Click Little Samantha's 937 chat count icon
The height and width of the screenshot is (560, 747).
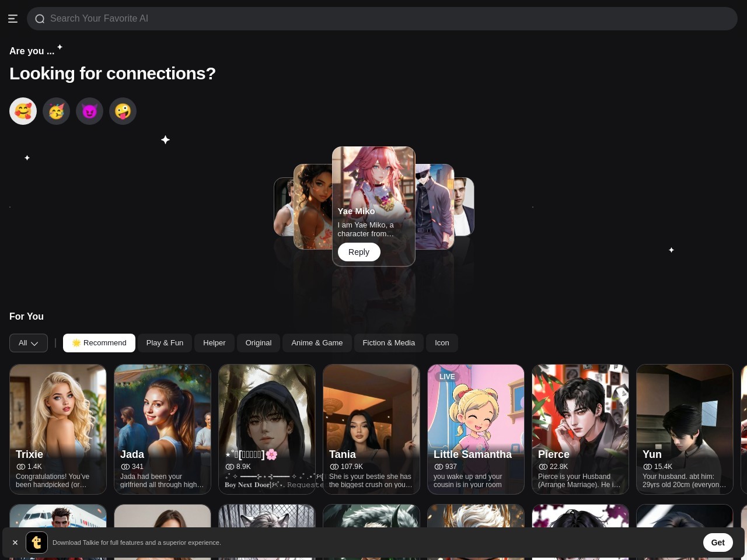tap(439, 467)
